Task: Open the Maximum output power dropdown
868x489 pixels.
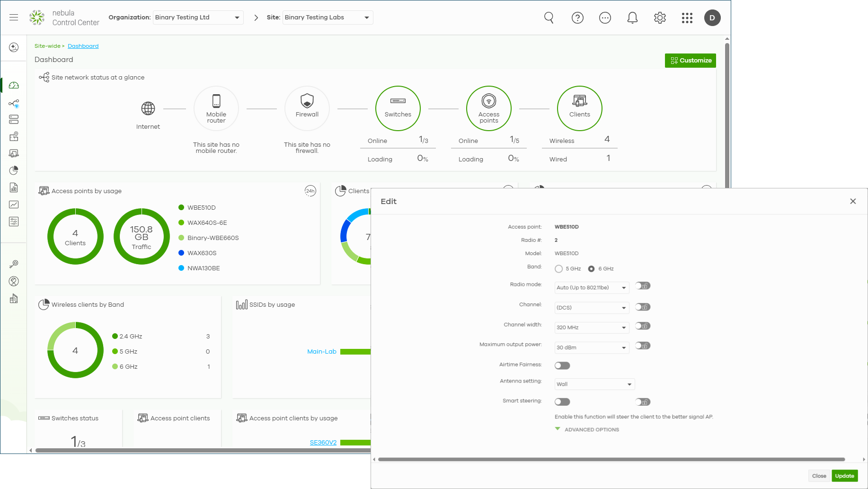Action: pyautogui.click(x=592, y=347)
